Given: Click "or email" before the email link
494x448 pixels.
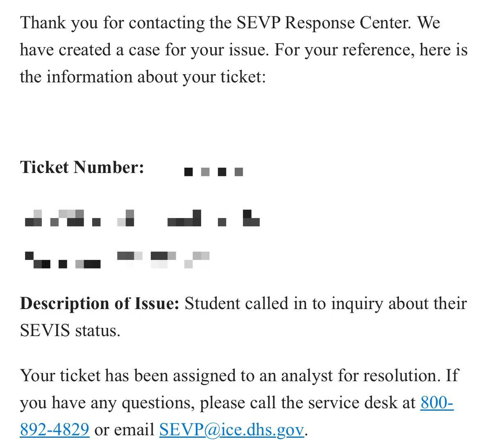Looking at the screenshot, I should pos(124,430).
